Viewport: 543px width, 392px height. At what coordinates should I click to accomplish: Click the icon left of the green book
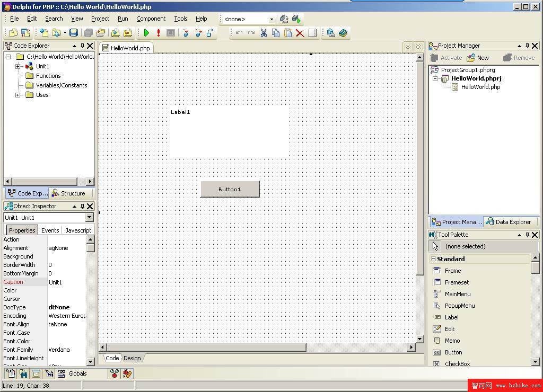(x=331, y=33)
